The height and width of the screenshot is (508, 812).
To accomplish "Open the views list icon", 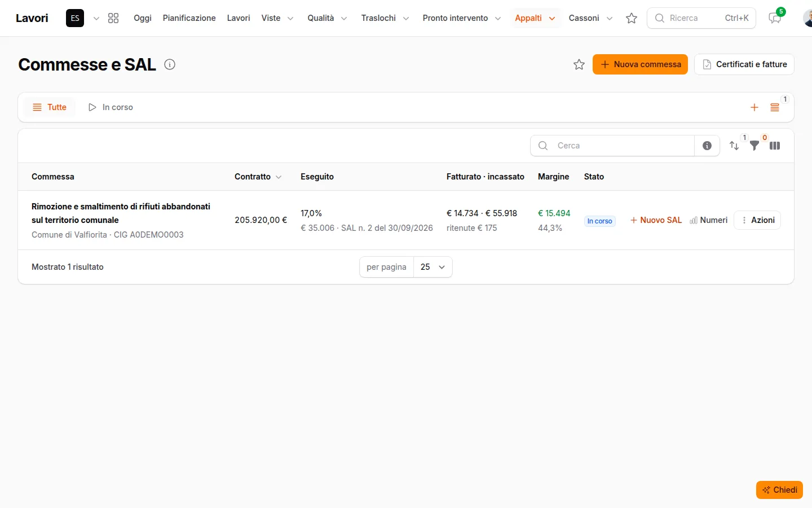I will click(775, 107).
